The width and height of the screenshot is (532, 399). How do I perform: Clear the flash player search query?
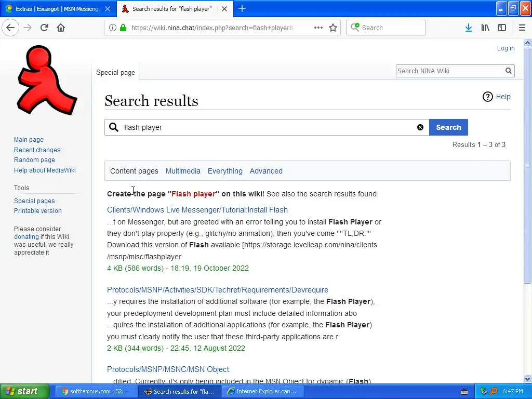pos(420,127)
